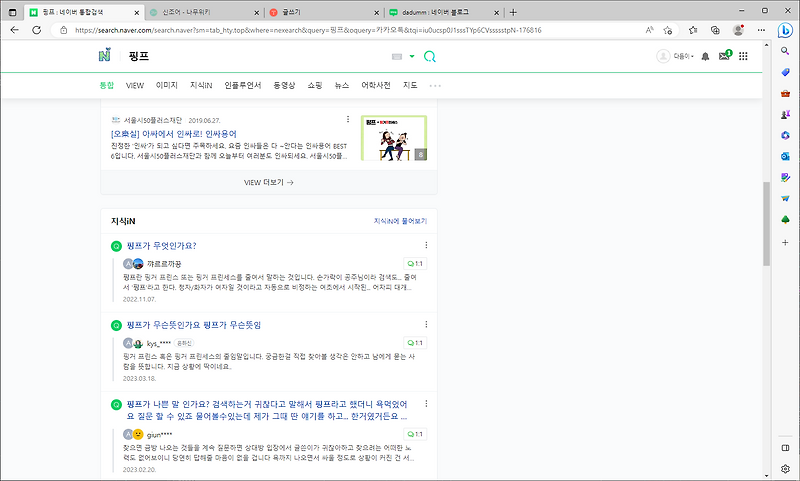
Task: Expand more search tabs ellipsis
Action: (x=435, y=86)
